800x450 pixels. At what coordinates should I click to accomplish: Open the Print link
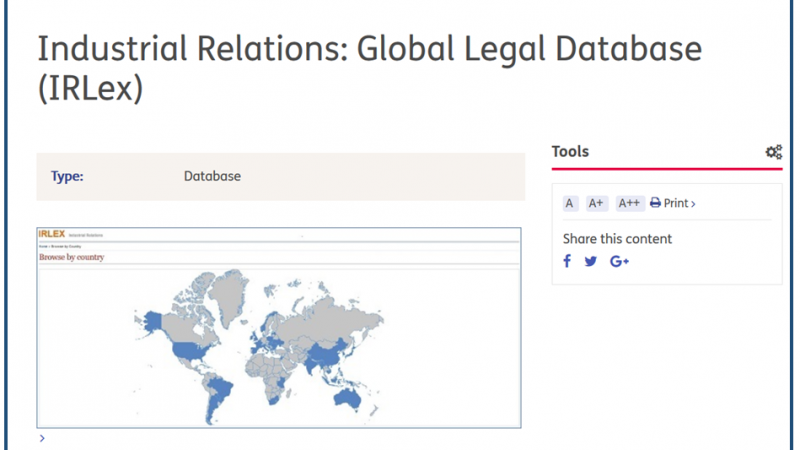[679, 203]
